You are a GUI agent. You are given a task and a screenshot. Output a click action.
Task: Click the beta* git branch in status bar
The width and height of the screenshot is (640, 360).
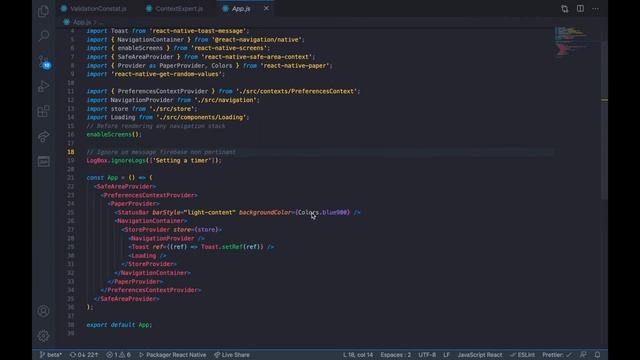point(51,355)
